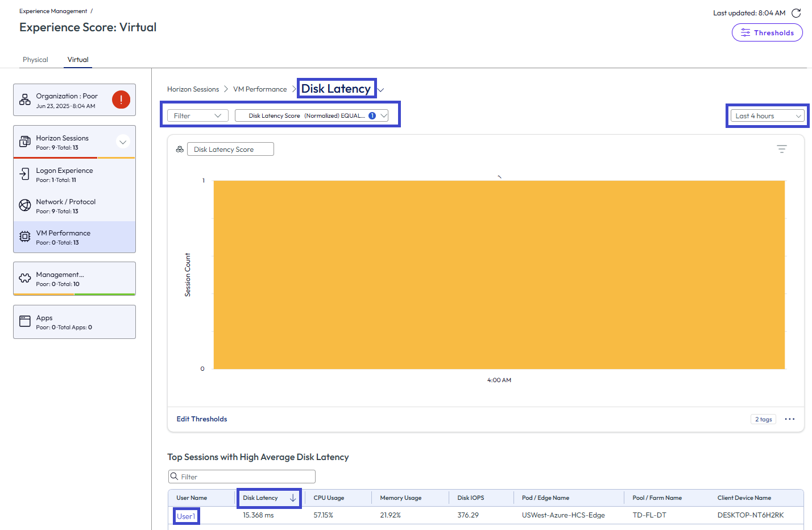Click the red alert icon on Organization card
812x530 pixels.
click(x=121, y=100)
